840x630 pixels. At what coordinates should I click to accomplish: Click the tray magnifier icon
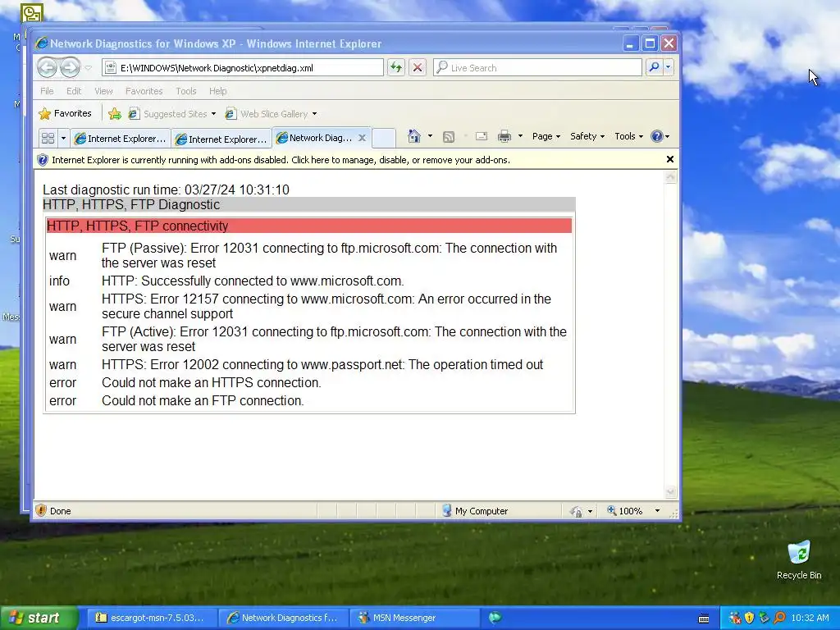point(779,619)
